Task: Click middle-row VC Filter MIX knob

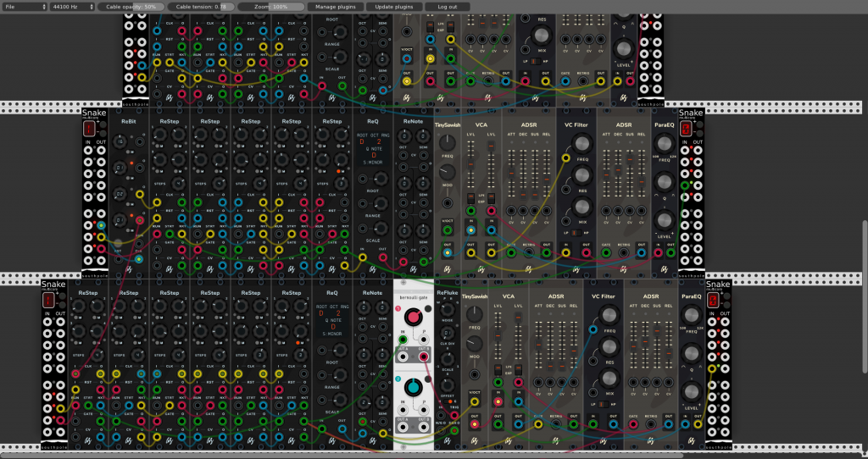Action: click(581, 207)
